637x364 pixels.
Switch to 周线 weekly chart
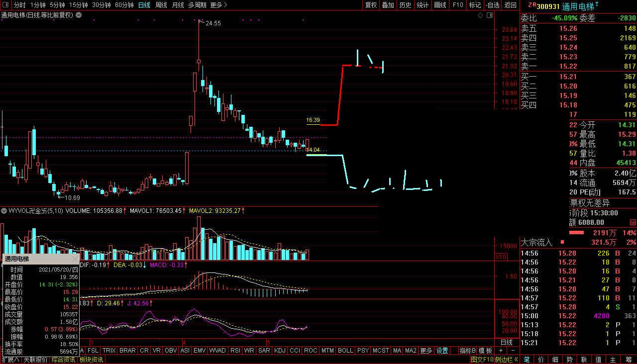[x=161, y=5]
